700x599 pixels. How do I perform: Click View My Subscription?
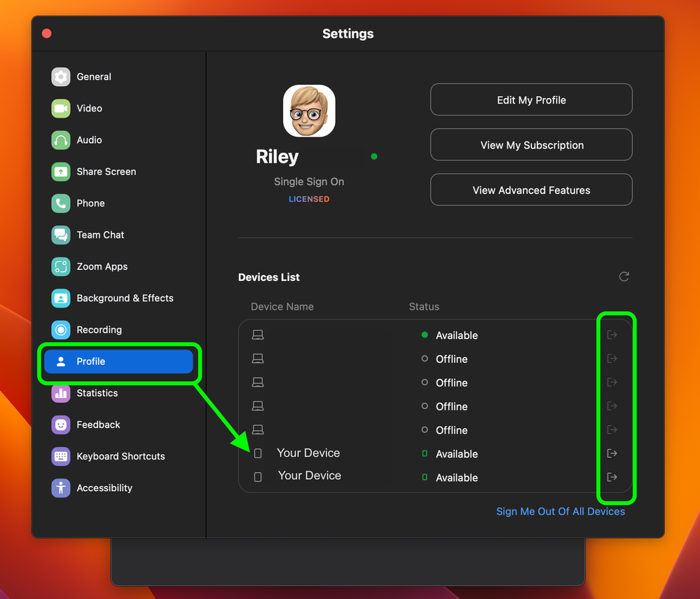530,145
